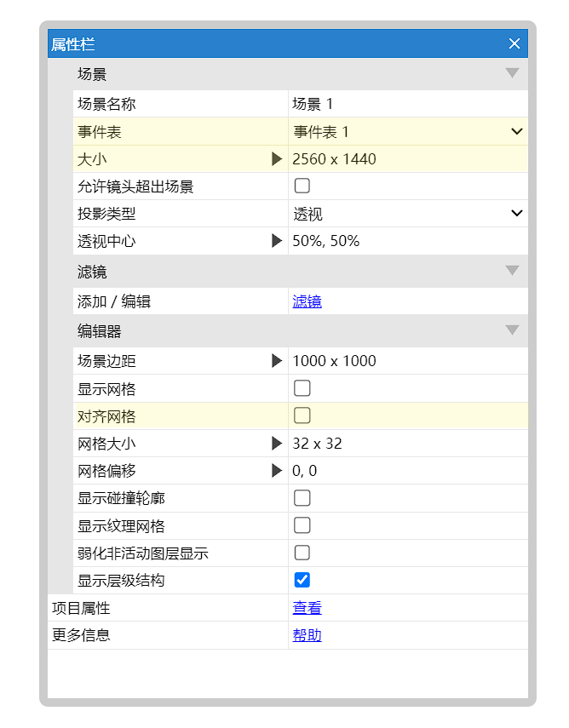The image size is (569, 728).
Task: Collapse the 滤镜 section triangle
Action: pos(512,272)
